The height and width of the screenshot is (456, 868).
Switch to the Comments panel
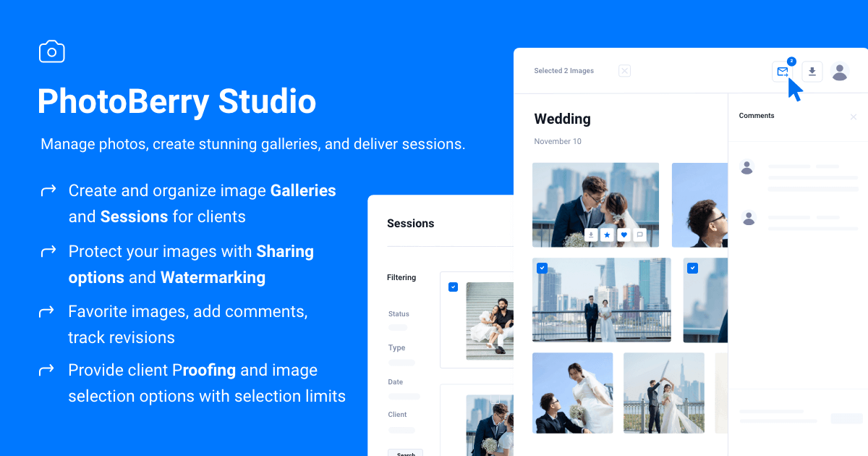757,116
